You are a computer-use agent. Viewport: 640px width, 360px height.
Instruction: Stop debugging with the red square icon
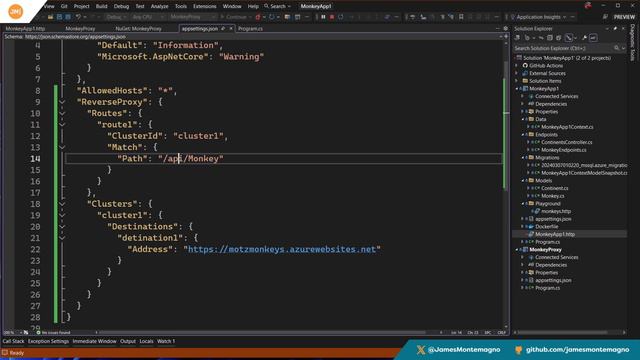(332, 17)
